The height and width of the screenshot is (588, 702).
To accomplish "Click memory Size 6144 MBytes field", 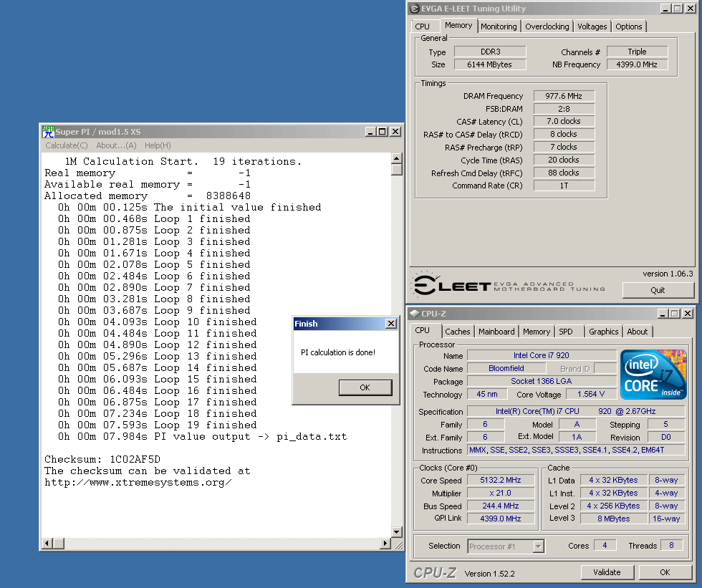I will pos(490,64).
